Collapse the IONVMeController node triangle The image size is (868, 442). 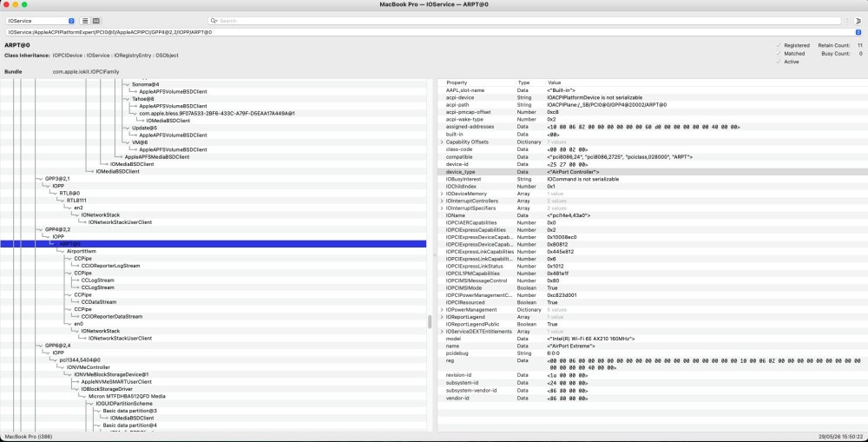[62, 367]
